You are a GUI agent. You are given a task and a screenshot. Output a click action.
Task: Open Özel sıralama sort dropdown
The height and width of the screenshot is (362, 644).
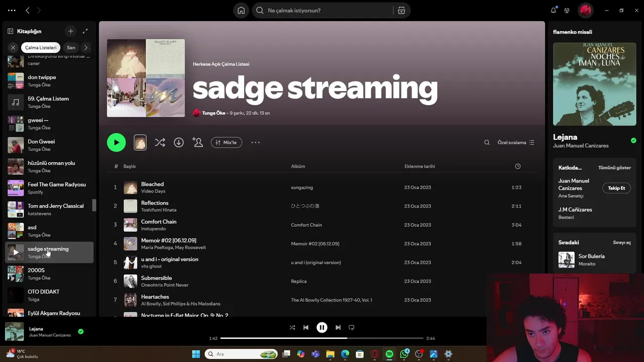(x=516, y=142)
